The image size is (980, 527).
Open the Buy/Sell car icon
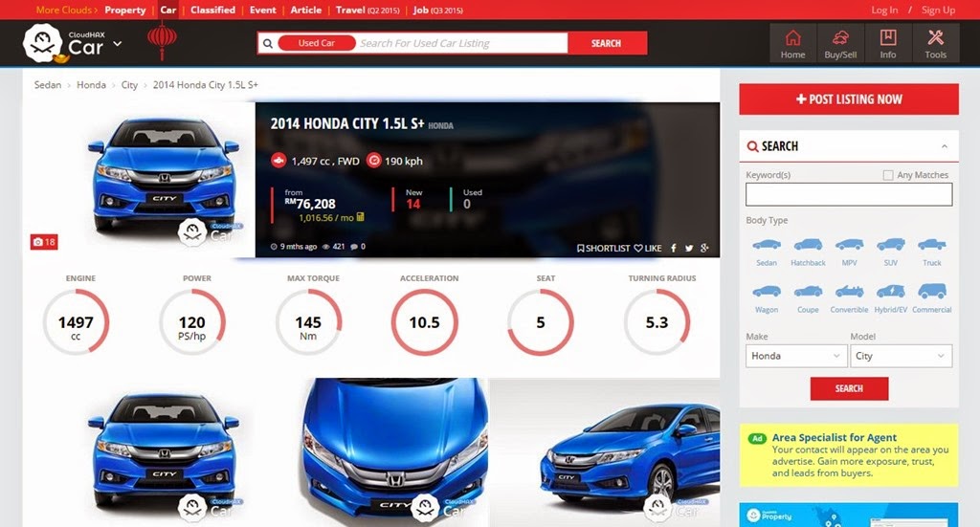click(840, 44)
